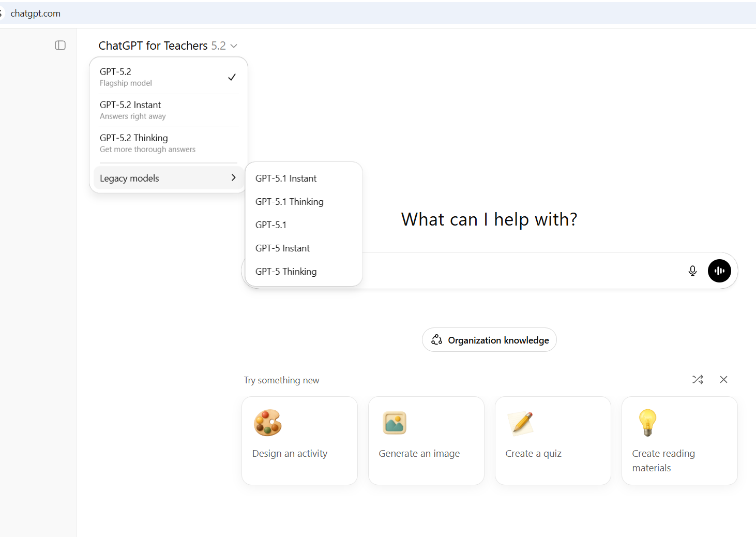Open the Organization knowledge button
Viewport: 756px width, 537px height.
pos(489,340)
